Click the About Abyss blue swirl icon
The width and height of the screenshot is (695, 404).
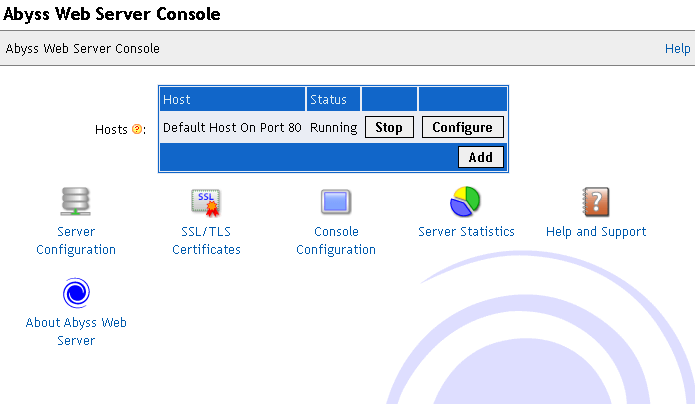tap(76, 293)
